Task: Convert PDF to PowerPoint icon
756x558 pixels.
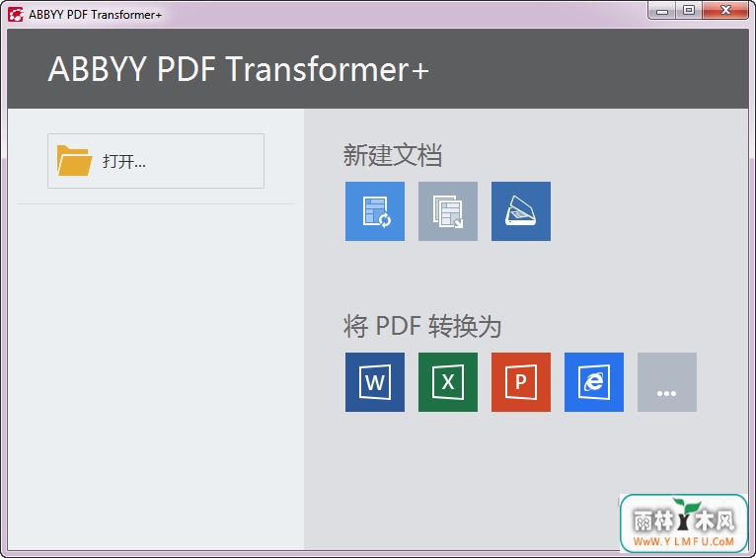Action: click(521, 382)
